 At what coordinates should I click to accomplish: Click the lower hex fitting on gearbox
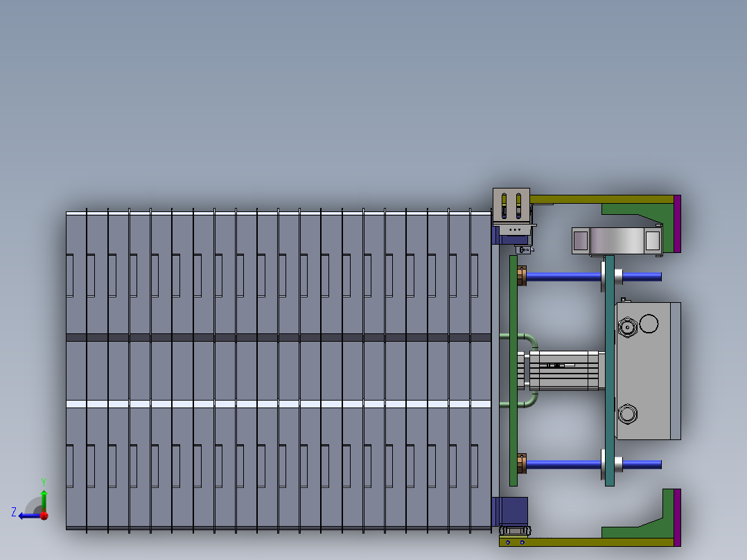click(627, 414)
